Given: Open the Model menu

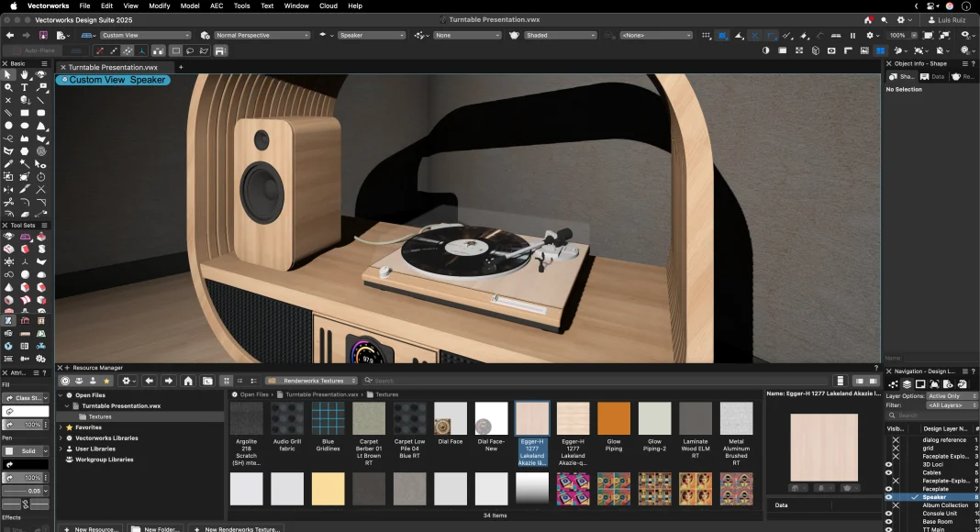Looking at the screenshot, I should pyautogui.click(x=190, y=6).
